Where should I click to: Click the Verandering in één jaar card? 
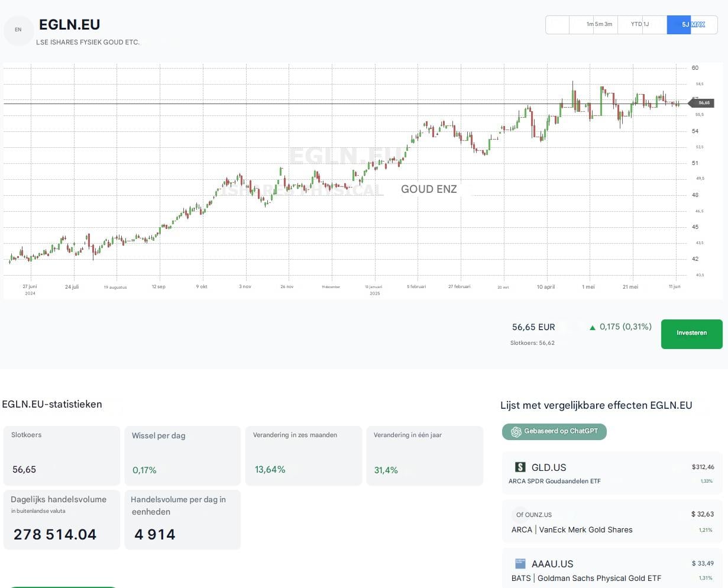point(424,455)
